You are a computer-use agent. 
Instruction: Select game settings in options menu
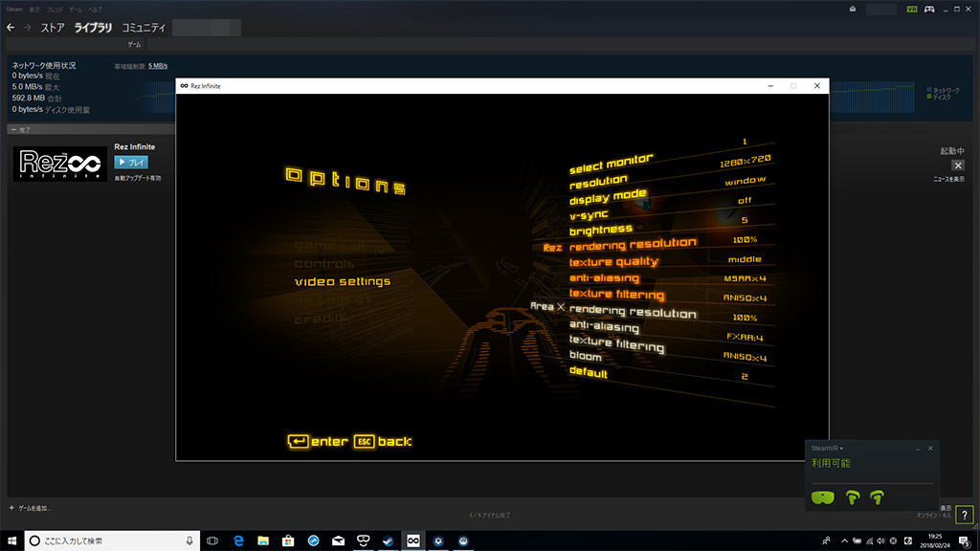coord(344,246)
